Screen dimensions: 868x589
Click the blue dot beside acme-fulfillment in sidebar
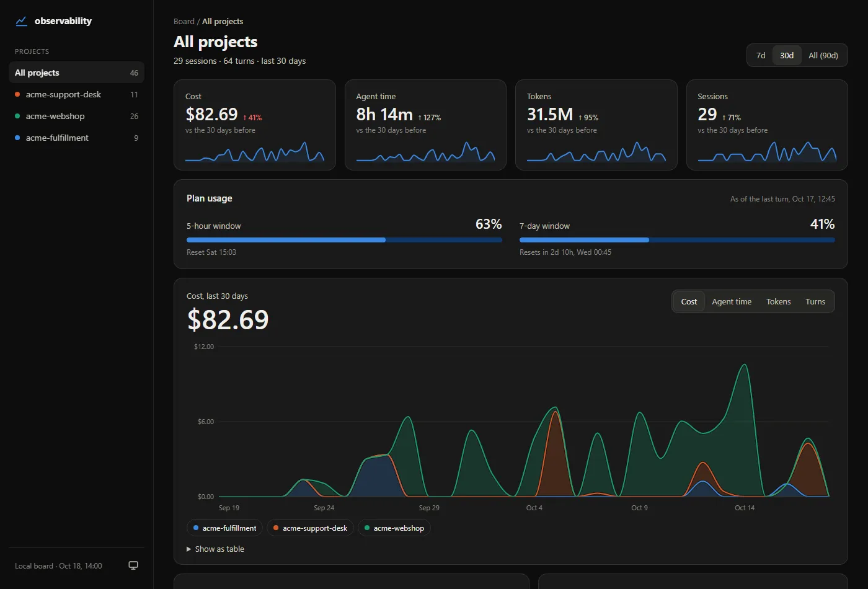17,138
